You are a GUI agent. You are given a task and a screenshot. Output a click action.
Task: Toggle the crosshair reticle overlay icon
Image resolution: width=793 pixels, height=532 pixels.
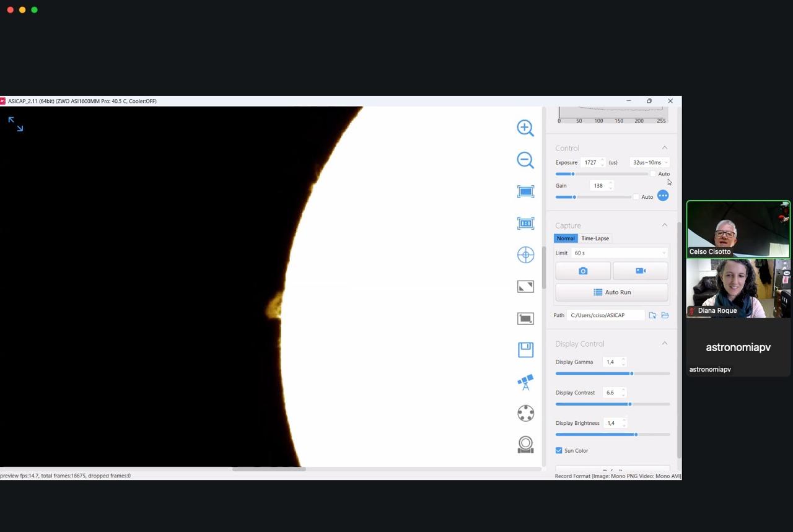(525, 255)
